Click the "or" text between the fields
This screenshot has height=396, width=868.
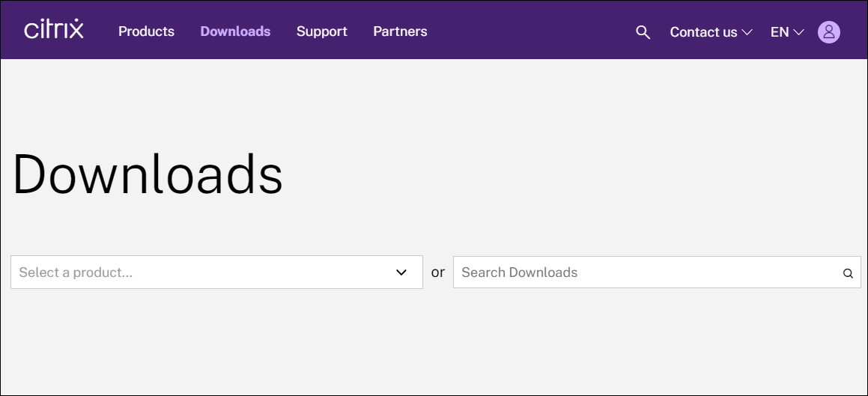point(438,272)
